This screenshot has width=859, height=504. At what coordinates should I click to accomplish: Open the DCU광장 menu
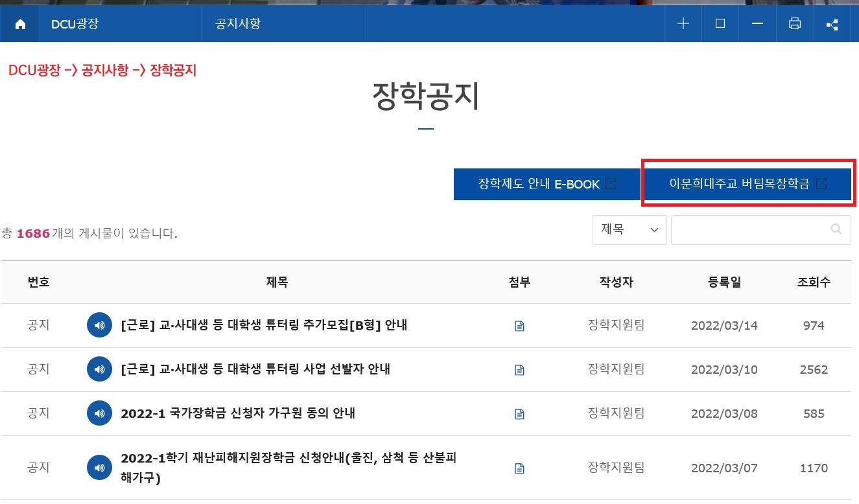(x=75, y=25)
